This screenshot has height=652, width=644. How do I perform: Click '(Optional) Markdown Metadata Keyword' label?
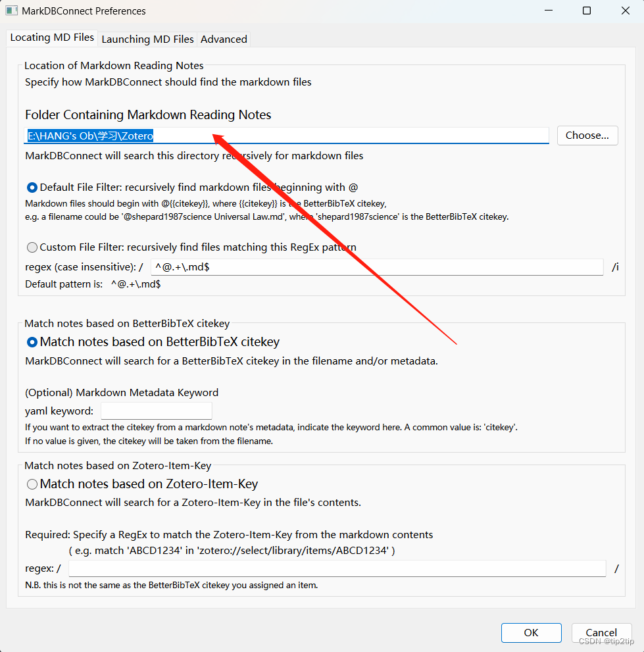point(122,393)
